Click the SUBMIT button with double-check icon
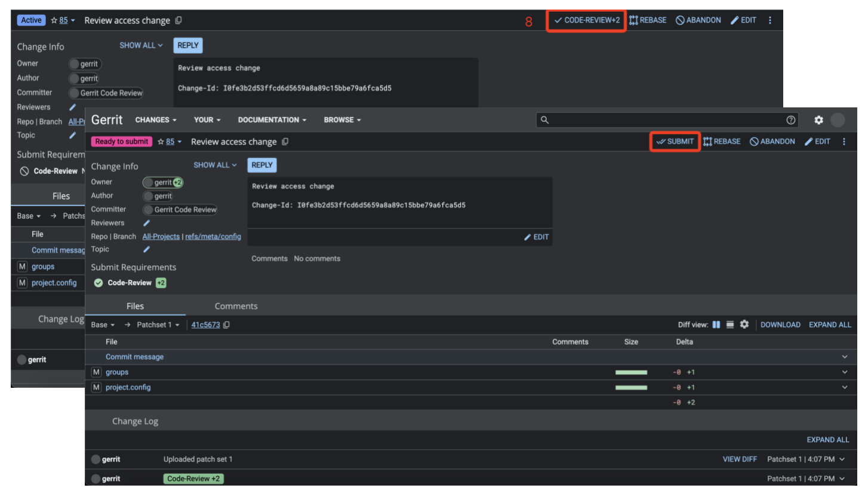 coord(675,142)
